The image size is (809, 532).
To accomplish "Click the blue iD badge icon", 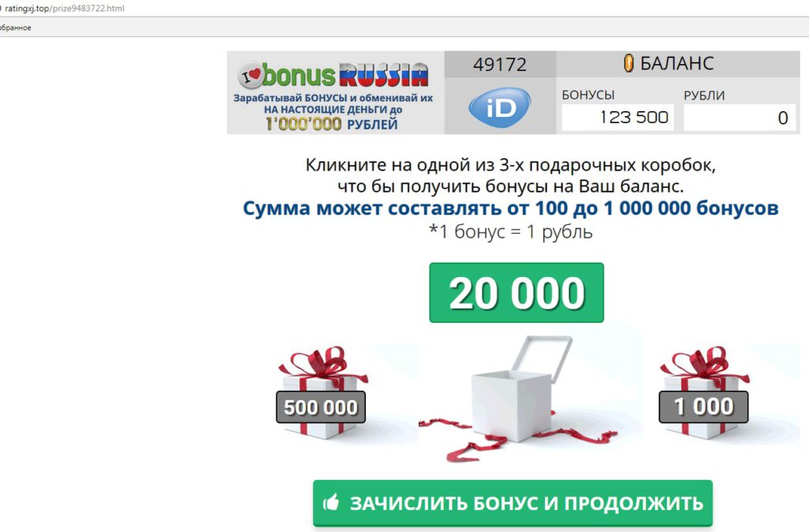I will click(499, 107).
